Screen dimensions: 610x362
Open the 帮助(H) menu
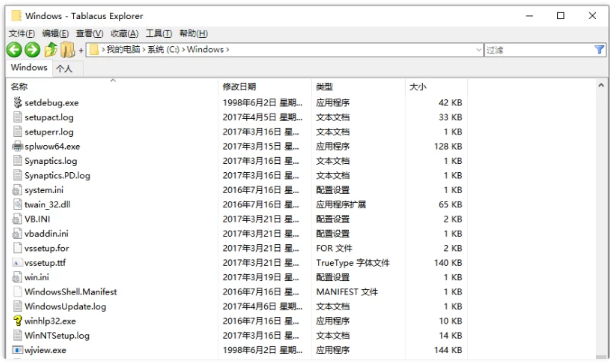click(x=193, y=34)
